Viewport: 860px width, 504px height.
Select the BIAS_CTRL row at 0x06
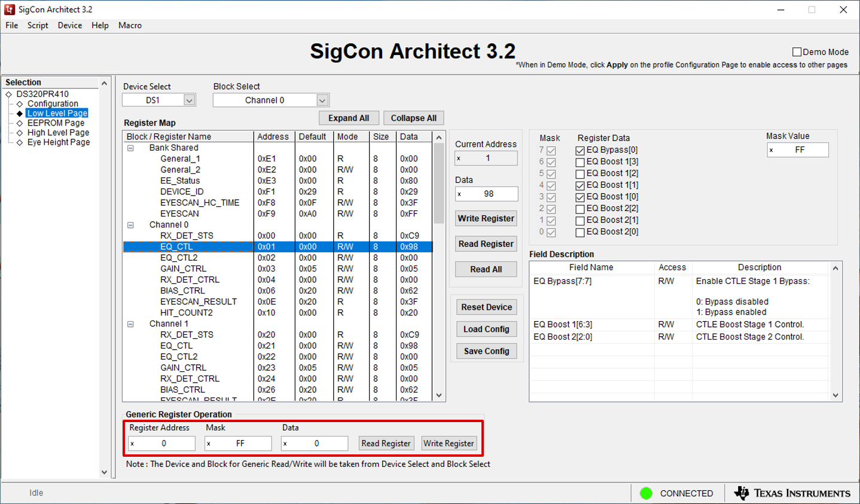click(277, 291)
